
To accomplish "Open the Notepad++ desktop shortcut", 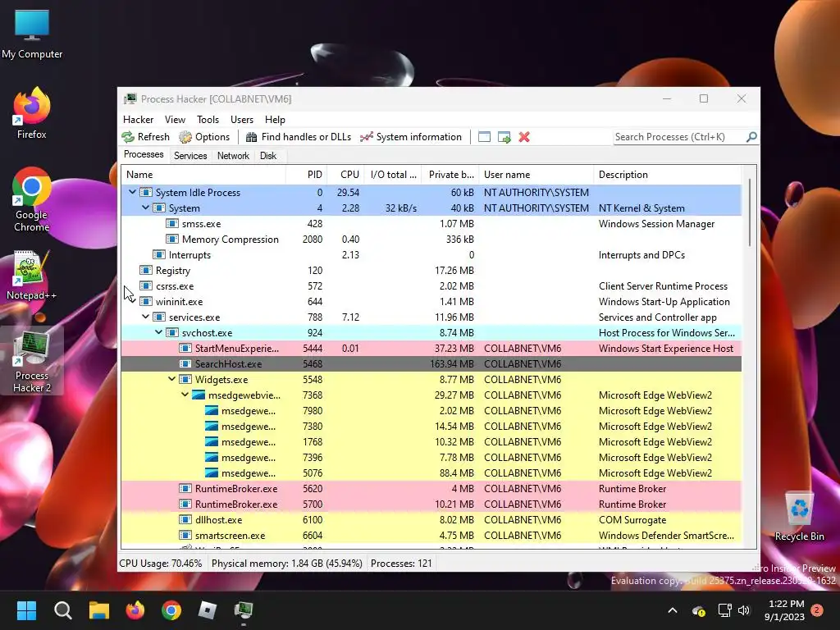I will pyautogui.click(x=31, y=275).
